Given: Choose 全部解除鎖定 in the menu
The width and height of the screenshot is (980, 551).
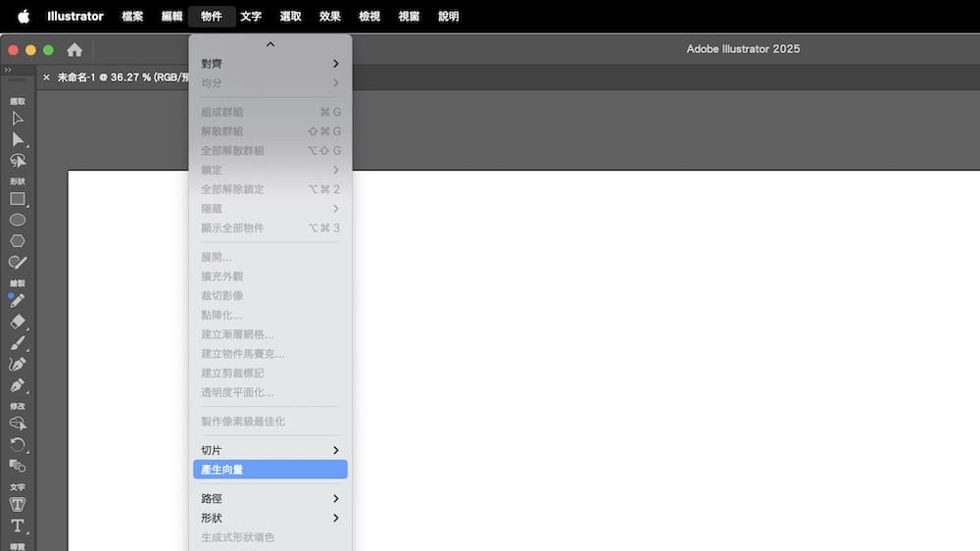Looking at the screenshot, I should coord(270,189).
